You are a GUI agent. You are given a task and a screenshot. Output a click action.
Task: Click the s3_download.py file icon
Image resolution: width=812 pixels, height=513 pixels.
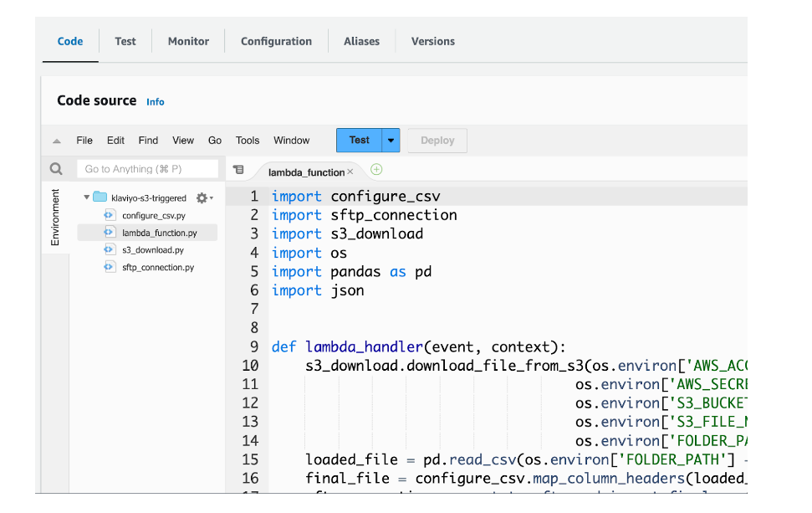109,250
